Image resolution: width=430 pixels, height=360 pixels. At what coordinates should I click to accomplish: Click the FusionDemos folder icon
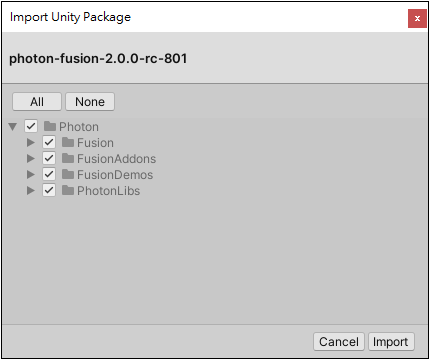[x=68, y=174]
